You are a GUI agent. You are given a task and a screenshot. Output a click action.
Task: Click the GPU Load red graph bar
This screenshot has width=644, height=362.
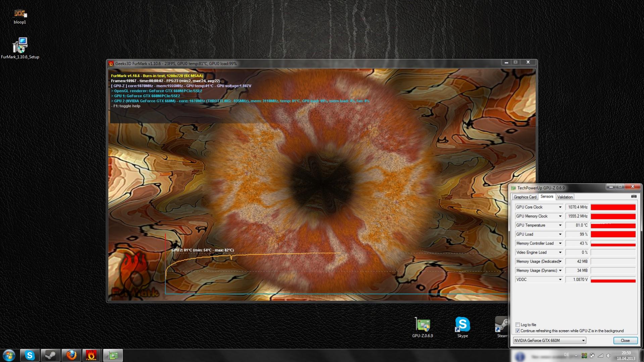613,235
